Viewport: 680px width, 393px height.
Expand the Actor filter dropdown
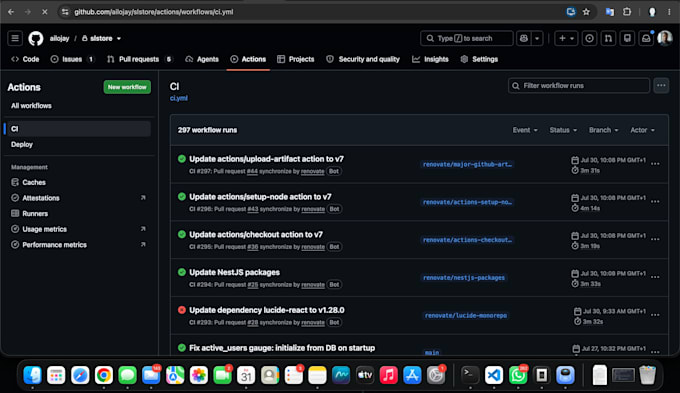642,130
